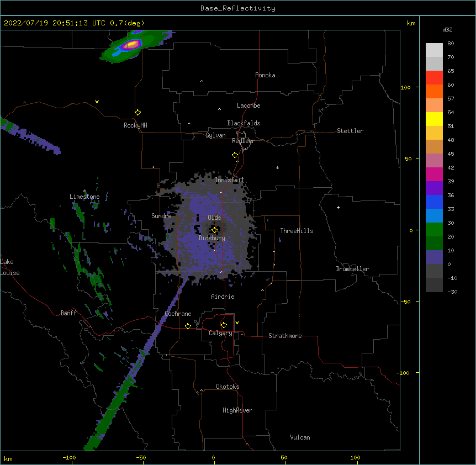Pick the orange 57-60 dBZ legend swatch
Screen dimensions: 476x465
point(434,92)
